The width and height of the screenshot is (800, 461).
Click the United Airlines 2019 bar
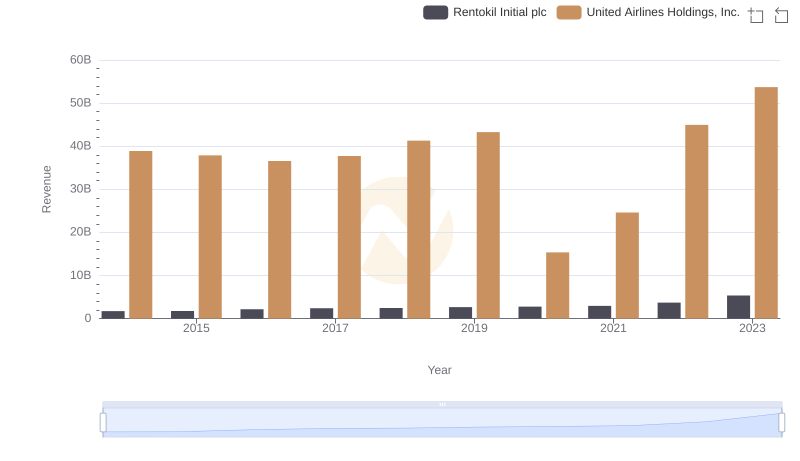[488, 225]
